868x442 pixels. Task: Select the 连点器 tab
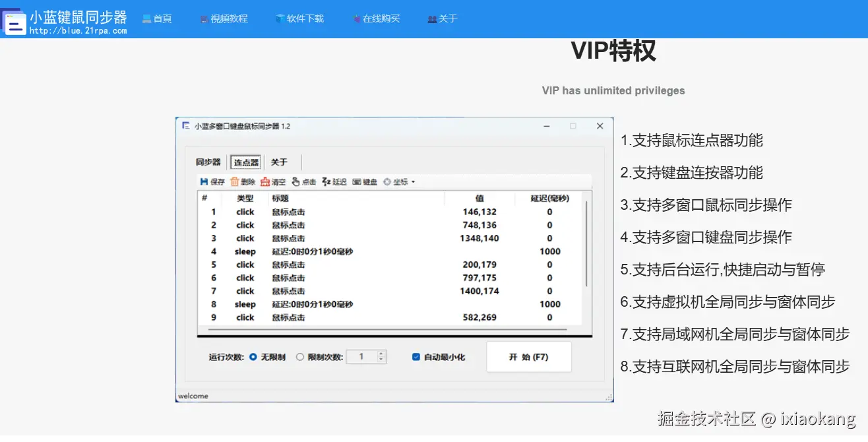(246, 162)
